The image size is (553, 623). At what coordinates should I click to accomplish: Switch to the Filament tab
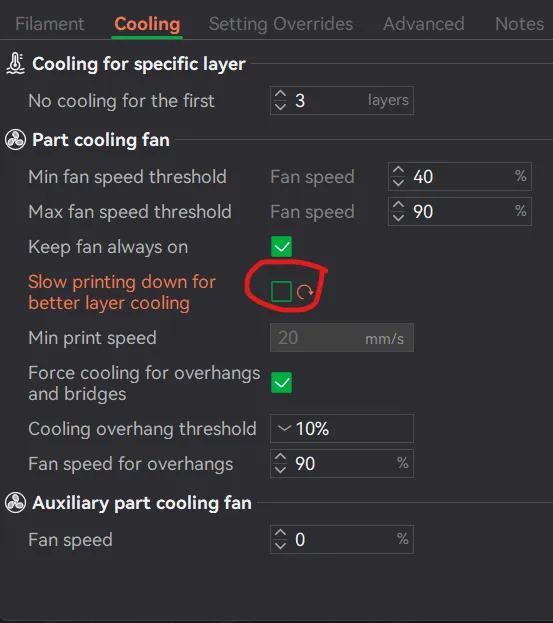[50, 24]
